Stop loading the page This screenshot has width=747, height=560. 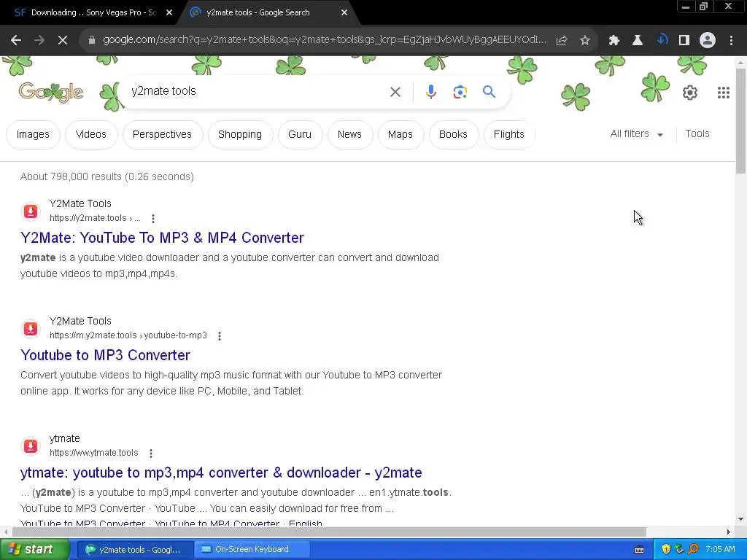(x=63, y=41)
